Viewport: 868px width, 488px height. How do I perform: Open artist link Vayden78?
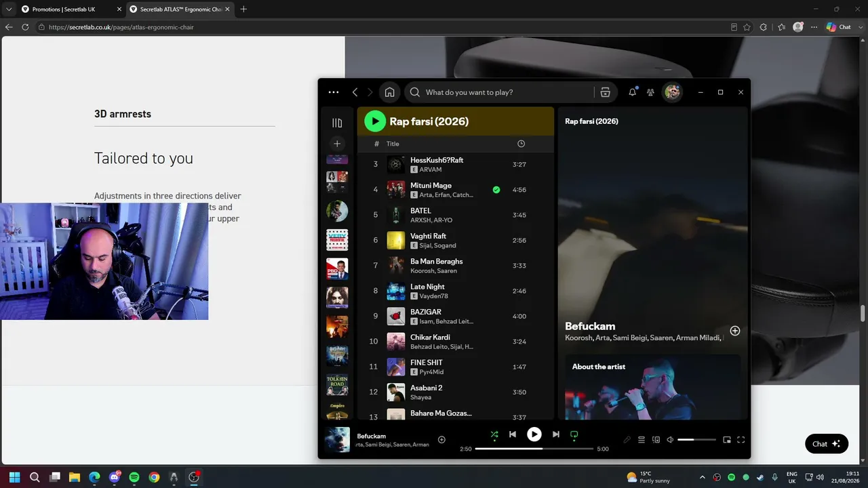434,296
